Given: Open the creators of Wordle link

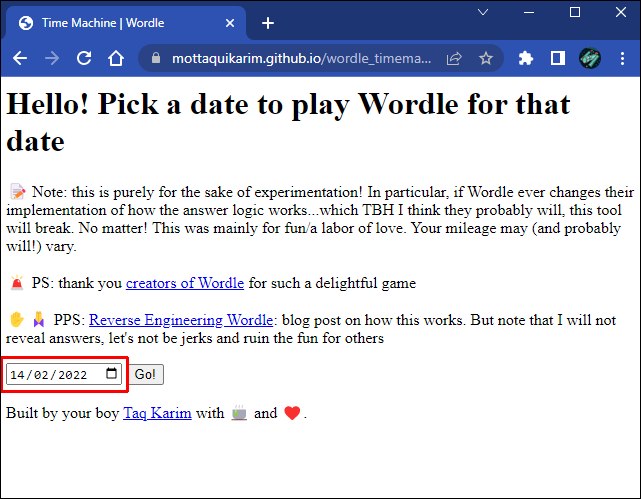Looking at the screenshot, I should [185, 283].
